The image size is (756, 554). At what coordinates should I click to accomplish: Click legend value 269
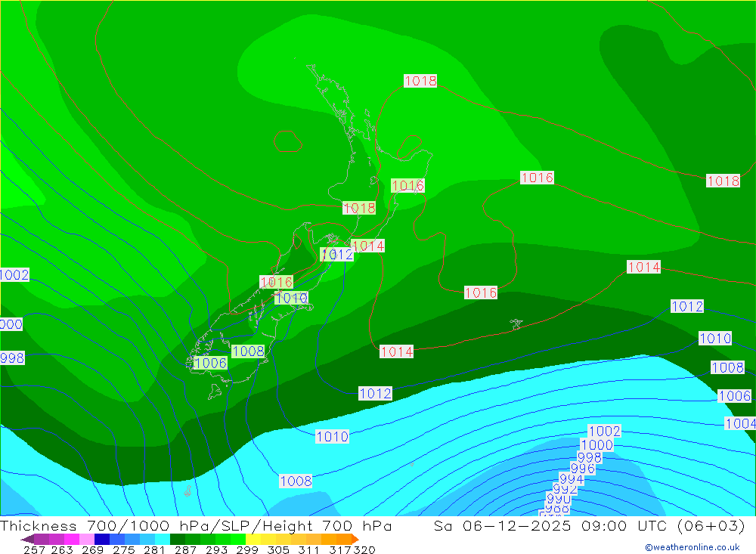pyautogui.click(x=92, y=549)
